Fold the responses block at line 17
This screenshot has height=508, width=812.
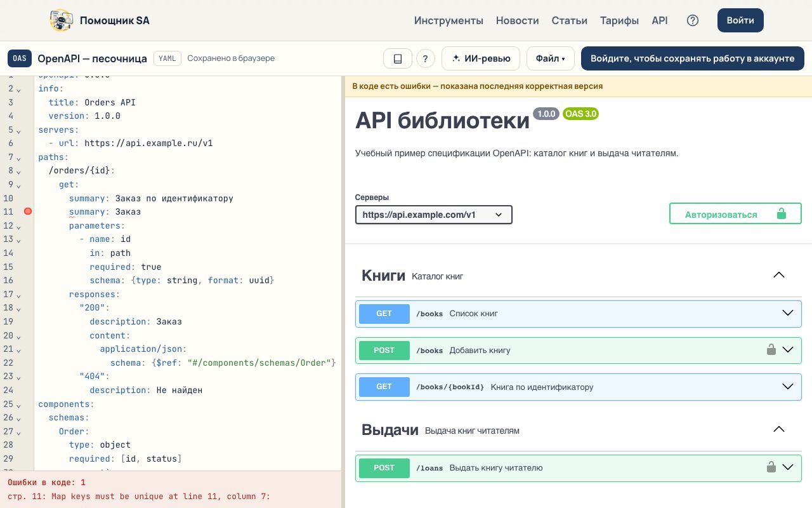click(x=18, y=295)
